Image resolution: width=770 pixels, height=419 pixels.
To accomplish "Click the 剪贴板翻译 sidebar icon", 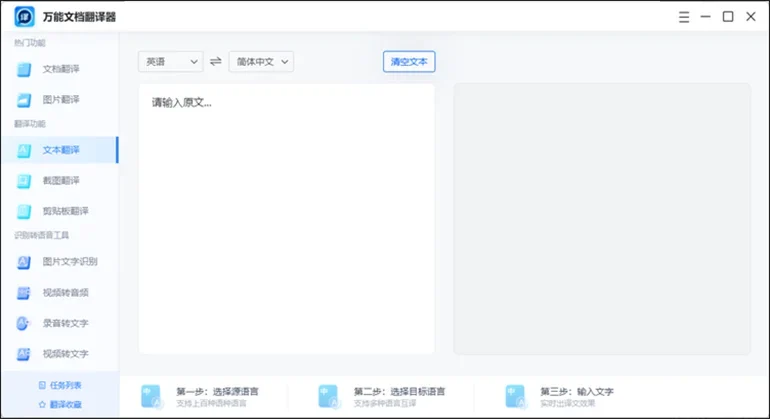I will pyautogui.click(x=24, y=211).
